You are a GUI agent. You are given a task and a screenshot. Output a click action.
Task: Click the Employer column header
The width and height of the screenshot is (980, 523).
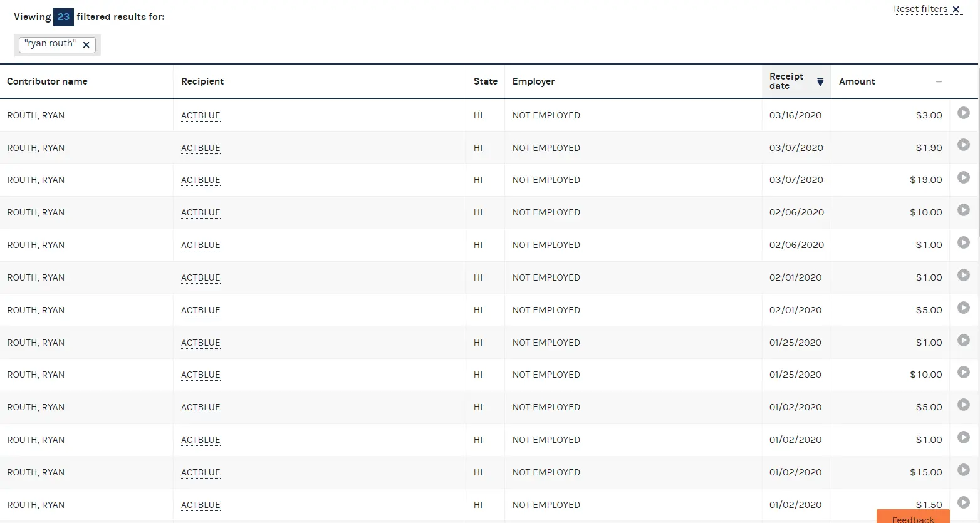(533, 81)
